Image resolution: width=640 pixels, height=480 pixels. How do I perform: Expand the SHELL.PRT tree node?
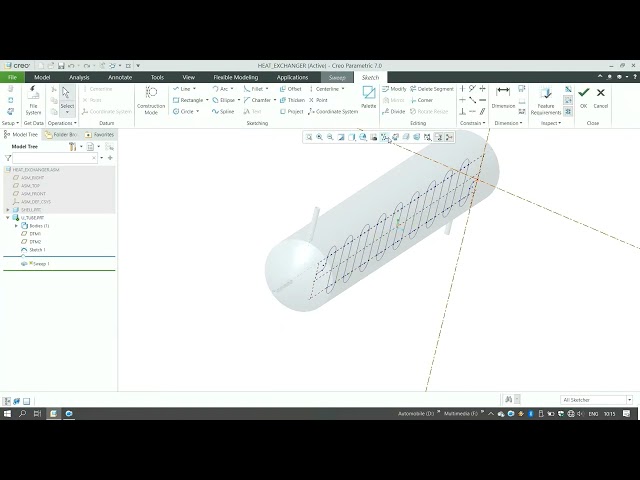(x=8, y=210)
